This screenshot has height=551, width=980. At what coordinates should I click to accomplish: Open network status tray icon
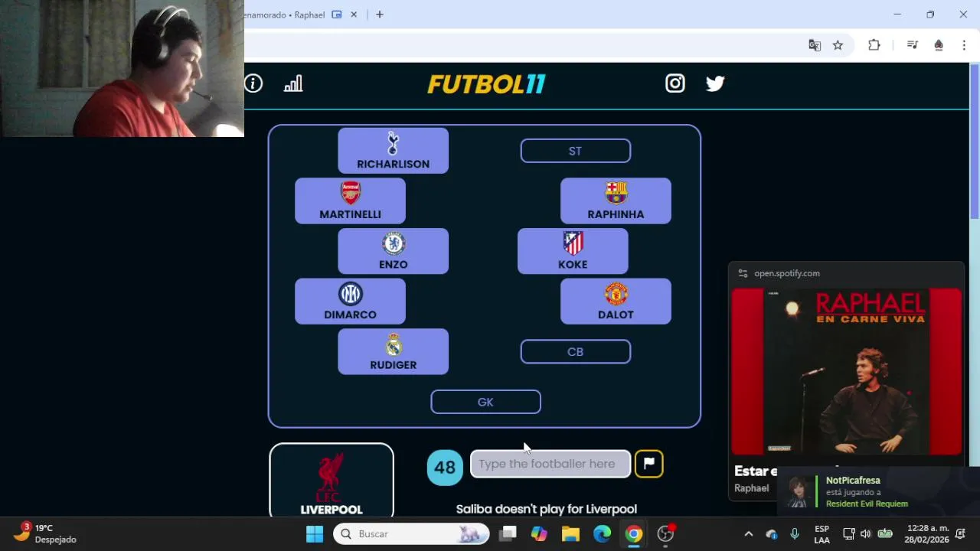[848, 533]
